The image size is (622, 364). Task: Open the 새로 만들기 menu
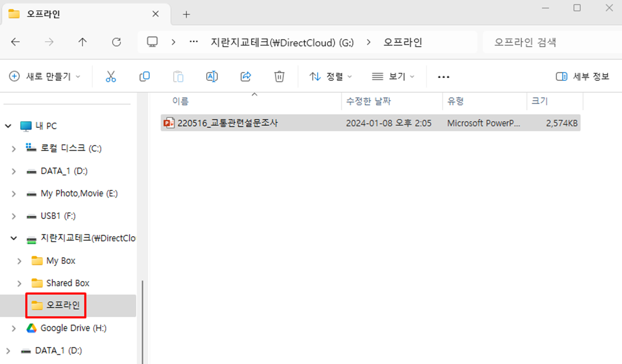pyautogui.click(x=45, y=77)
